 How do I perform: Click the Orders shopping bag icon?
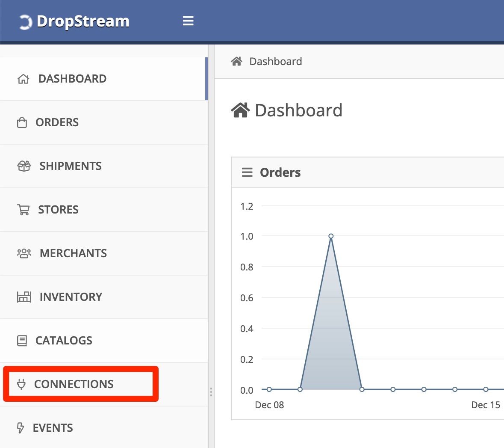[x=22, y=123]
